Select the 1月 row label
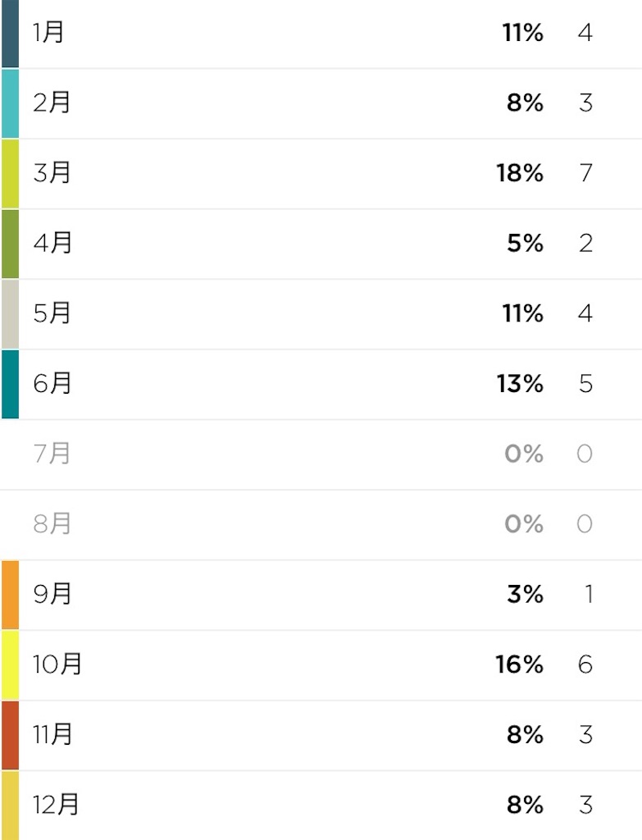Image resolution: width=642 pixels, height=840 pixels. point(48,32)
